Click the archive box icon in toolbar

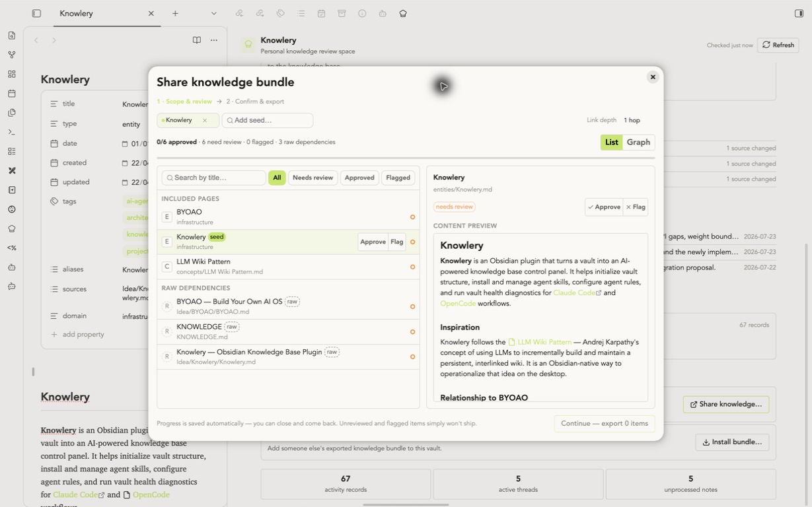point(342,13)
